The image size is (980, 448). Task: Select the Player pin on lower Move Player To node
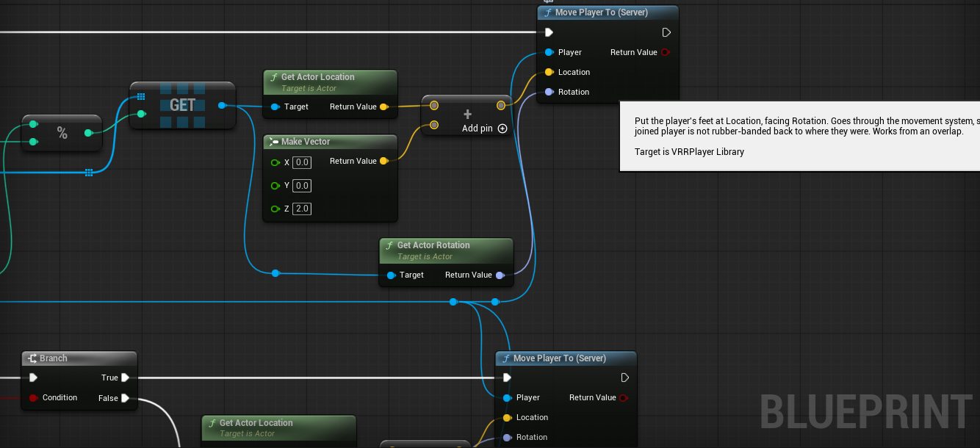[508, 397]
